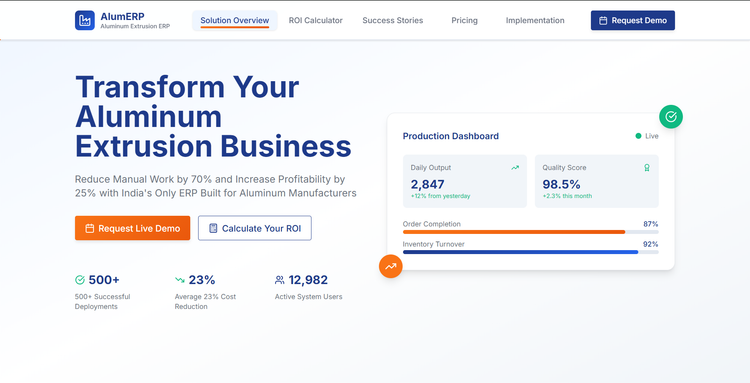This screenshot has width=750, height=383.
Task: Click the Request Demo header button
Action: tap(633, 21)
